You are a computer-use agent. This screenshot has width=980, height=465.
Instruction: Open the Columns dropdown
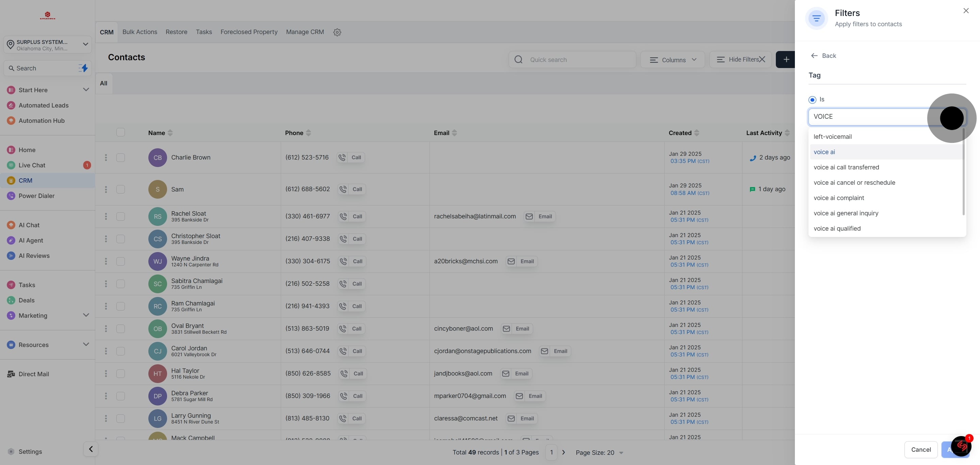673,60
